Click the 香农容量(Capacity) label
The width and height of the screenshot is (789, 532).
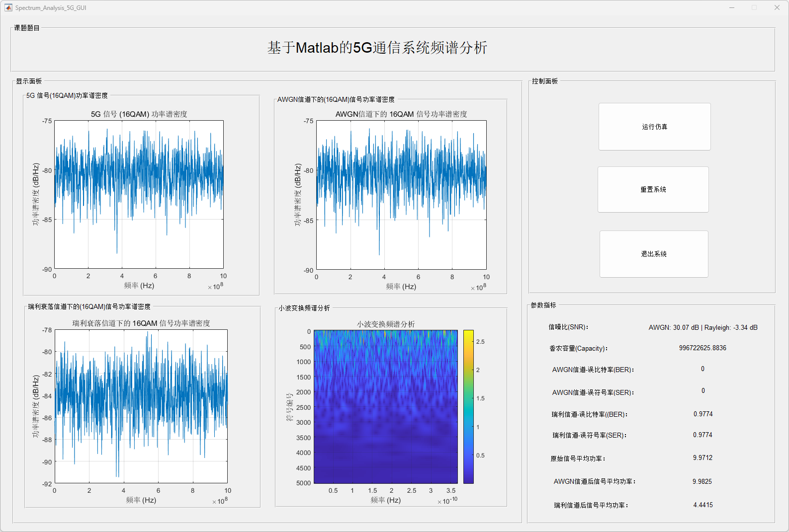pos(578,348)
